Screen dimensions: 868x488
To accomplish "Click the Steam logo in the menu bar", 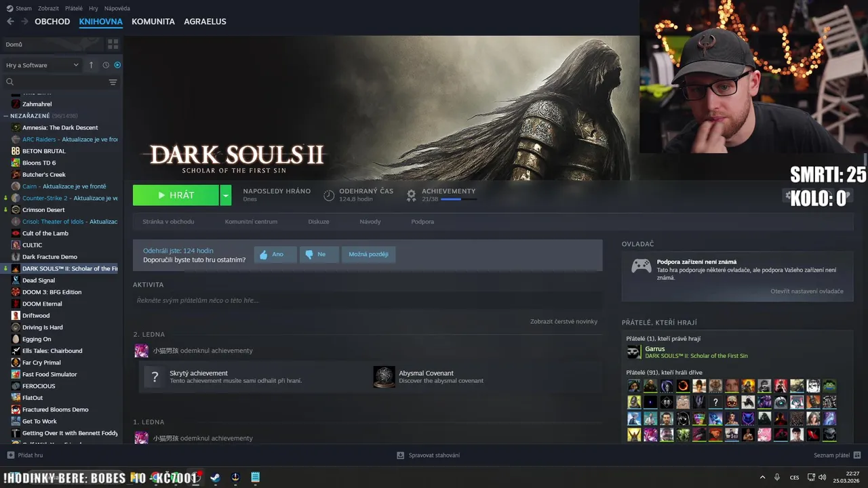I will (9, 8).
